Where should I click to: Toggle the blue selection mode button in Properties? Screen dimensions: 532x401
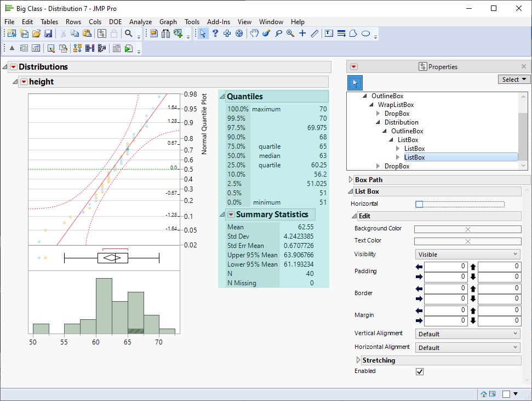point(354,82)
